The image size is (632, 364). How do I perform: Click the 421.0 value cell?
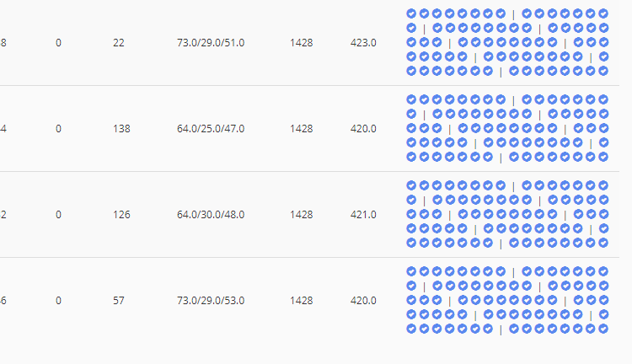click(x=363, y=215)
